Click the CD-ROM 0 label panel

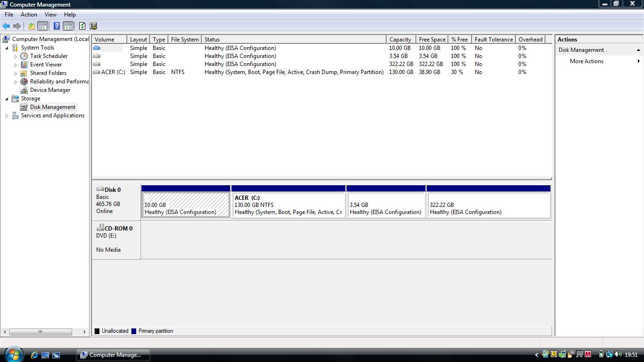click(116, 240)
